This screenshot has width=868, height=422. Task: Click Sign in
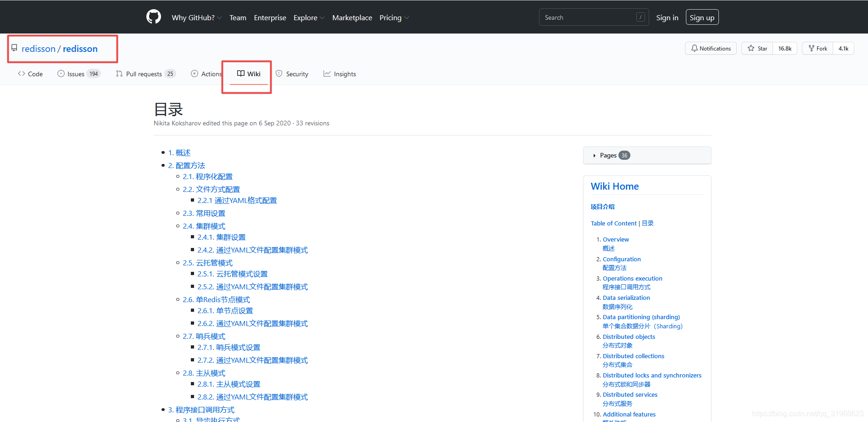coord(667,17)
